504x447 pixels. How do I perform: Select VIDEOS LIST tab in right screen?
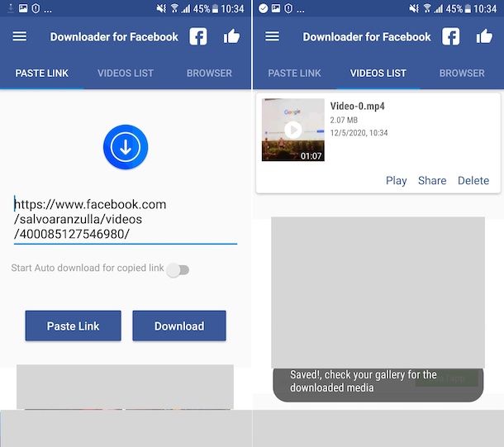(378, 74)
